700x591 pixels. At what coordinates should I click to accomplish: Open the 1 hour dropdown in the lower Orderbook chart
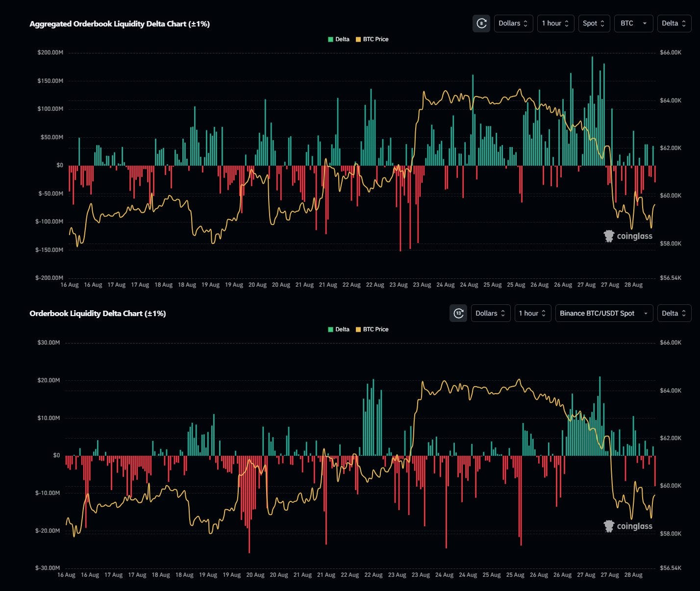pyautogui.click(x=532, y=313)
